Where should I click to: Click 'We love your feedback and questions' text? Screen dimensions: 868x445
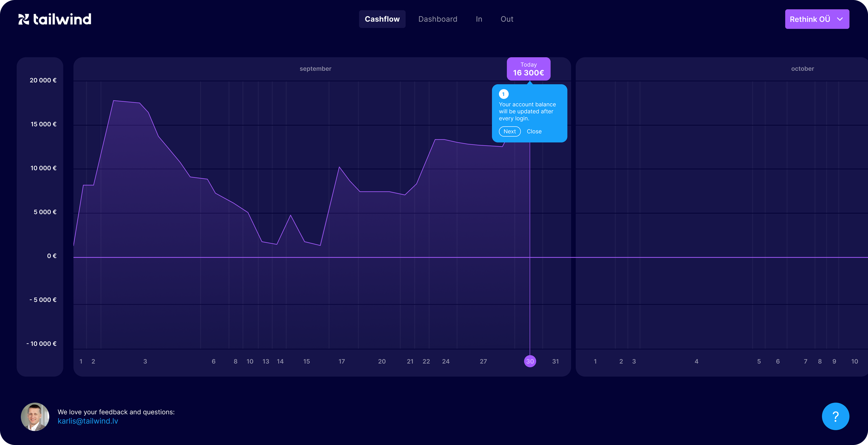(116, 412)
